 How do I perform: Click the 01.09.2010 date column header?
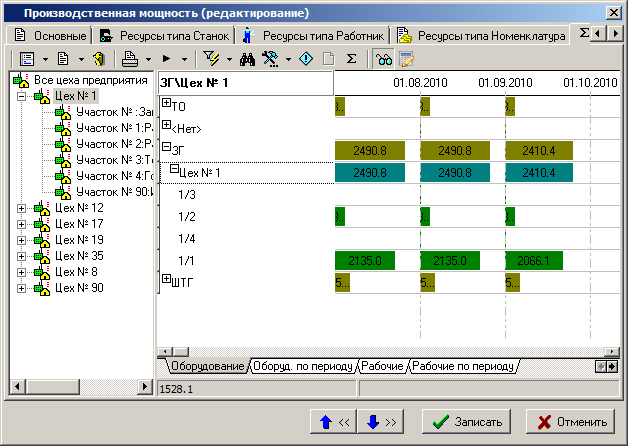505,82
